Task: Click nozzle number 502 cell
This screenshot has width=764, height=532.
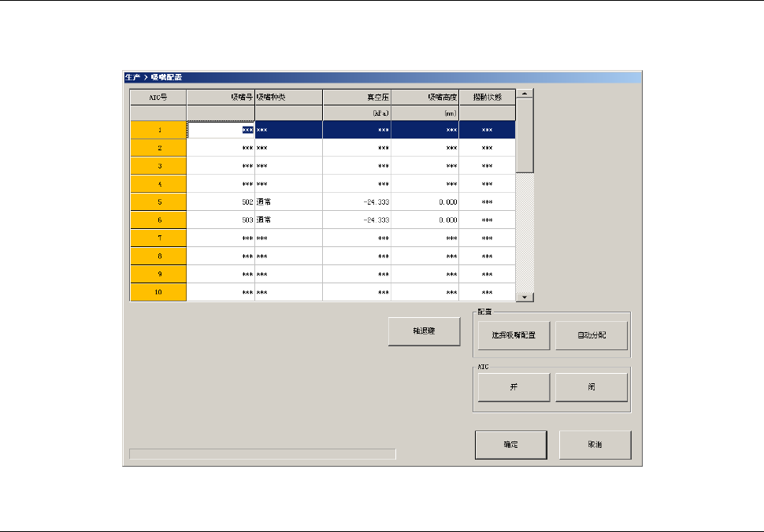Action: (221, 202)
